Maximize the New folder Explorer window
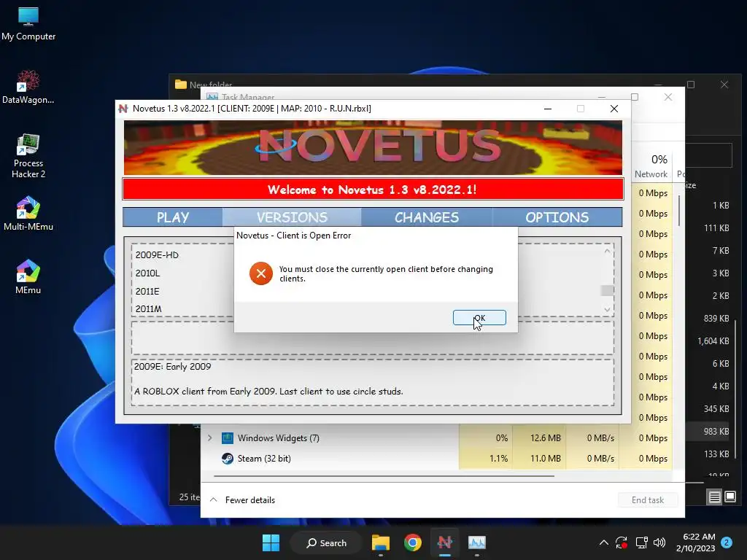The width and height of the screenshot is (747, 560). (x=691, y=85)
